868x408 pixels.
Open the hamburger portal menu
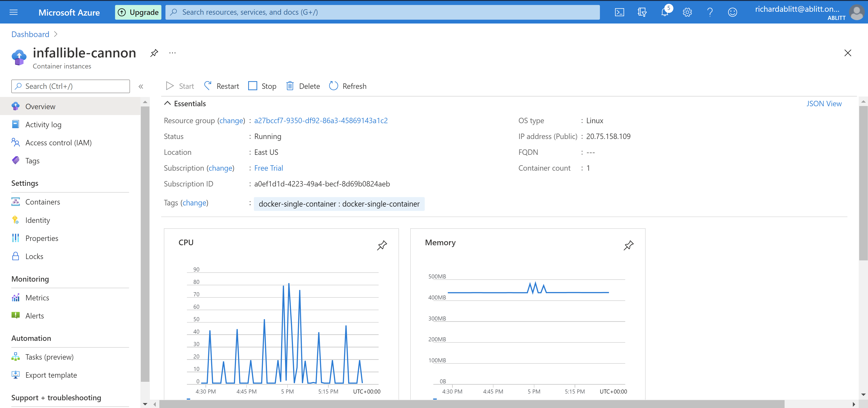click(14, 12)
